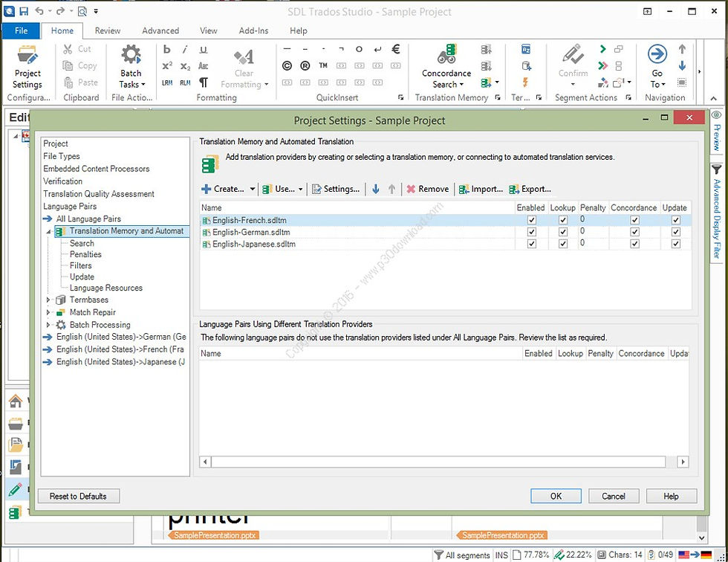The width and height of the screenshot is (728, 562).
Task: Toggle Concordance checkbox for English-French.sdltm
Action: (x=634, y=220)
